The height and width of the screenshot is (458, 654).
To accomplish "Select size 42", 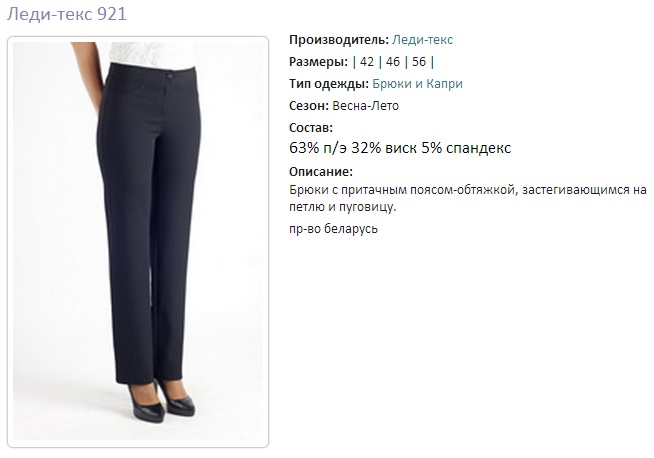I will [367, 62].
